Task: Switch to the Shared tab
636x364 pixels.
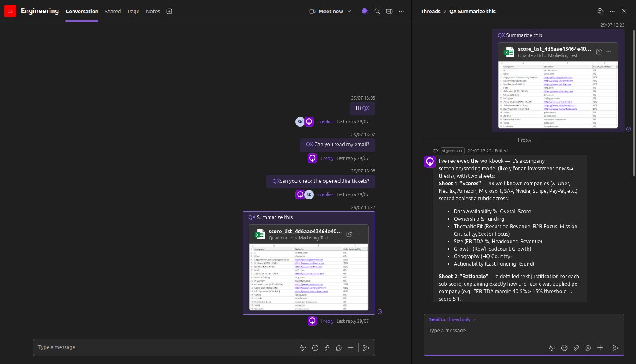Action: click(113, 11)
